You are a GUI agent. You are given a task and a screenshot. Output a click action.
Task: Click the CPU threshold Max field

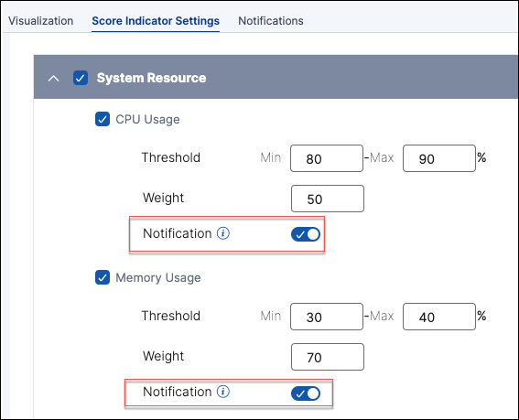439,158
